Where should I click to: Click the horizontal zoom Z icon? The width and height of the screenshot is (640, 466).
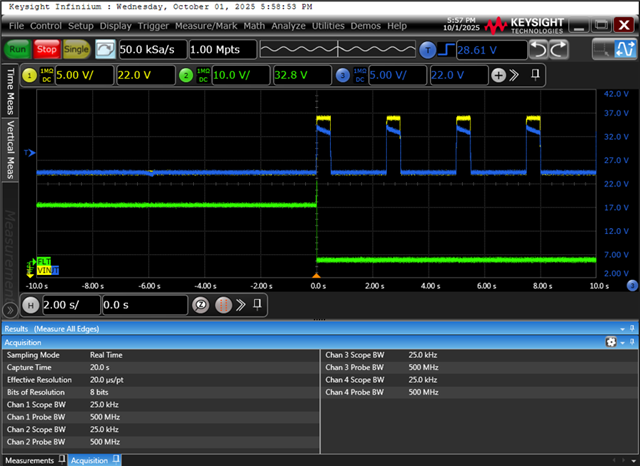pyautogui.click(x=200, y=305)
